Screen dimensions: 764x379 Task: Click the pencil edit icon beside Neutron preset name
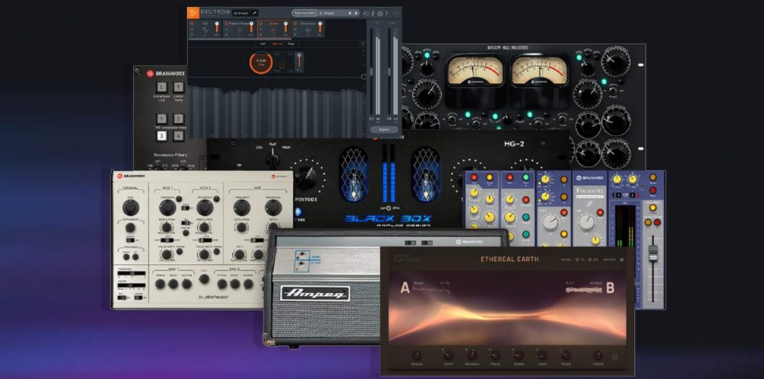pyautogui.click(x=254, y=13)
